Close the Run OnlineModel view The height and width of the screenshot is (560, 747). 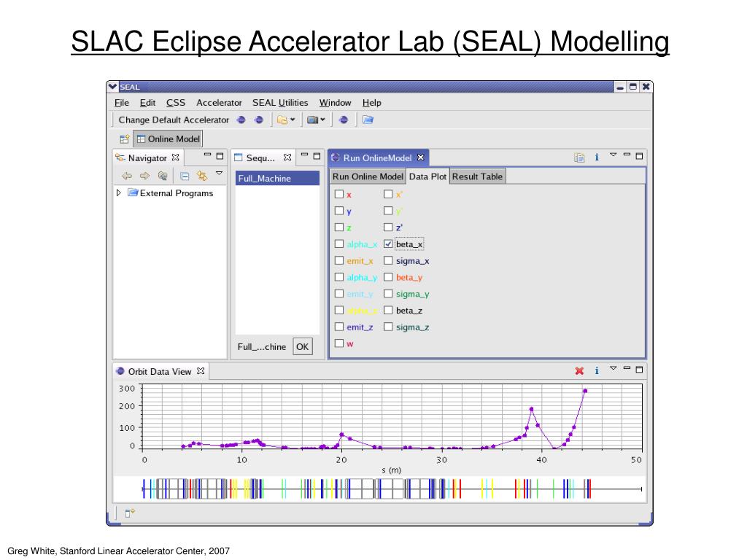[421, 157]
